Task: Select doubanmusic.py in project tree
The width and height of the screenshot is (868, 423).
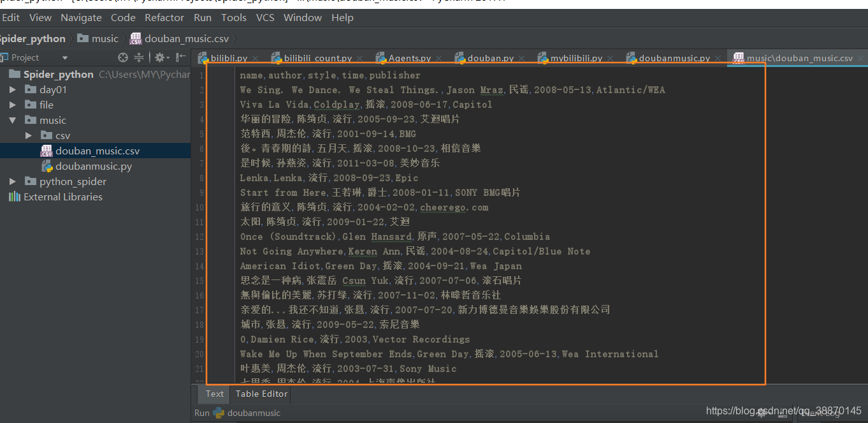Action: point(94,167)
